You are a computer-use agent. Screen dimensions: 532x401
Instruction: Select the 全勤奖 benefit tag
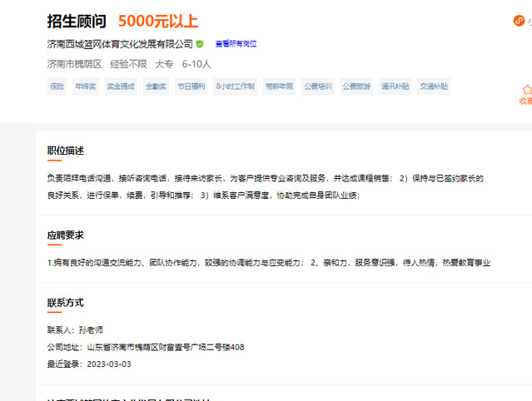pyautogui.click(x=156, y=86)
